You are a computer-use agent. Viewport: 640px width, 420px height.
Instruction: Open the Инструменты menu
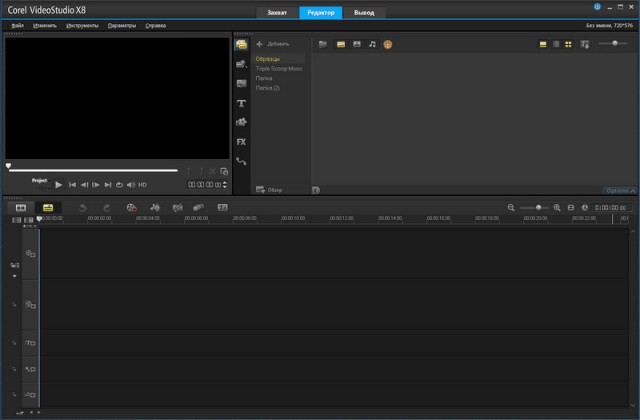pos(82,26)
